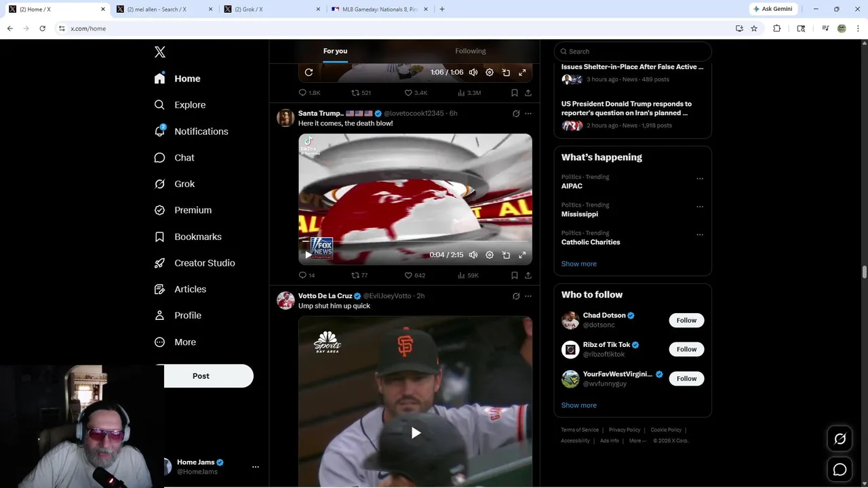
Task: Fullscreen the Fox News video
Action: 522,255
